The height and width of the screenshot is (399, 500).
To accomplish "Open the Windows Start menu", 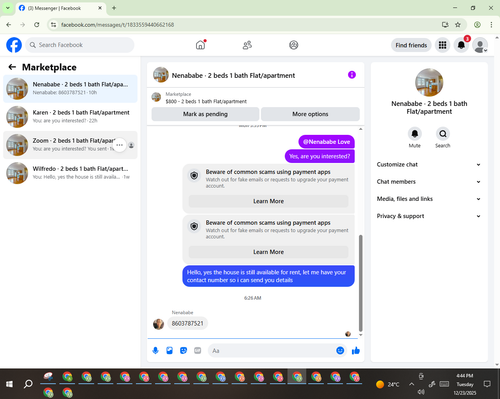I will point(9,384).
